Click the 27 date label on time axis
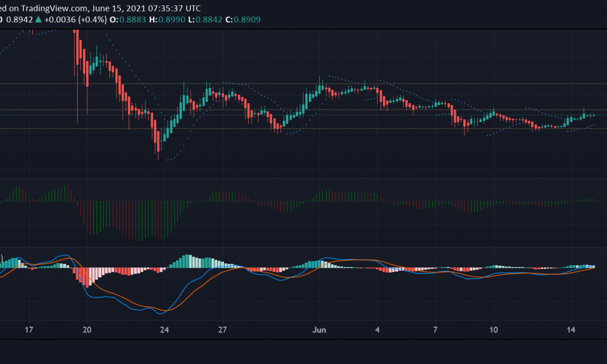This screenshot has height=364, width=607. (x=223, y=330)
